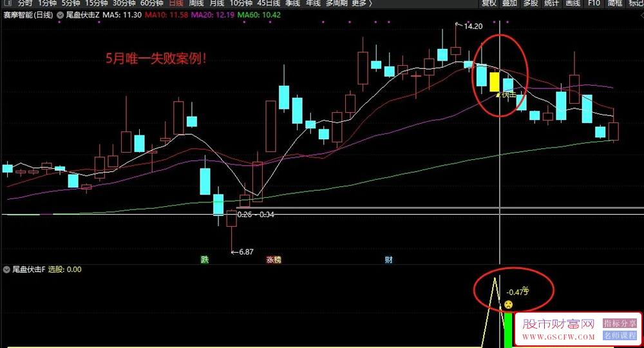Open the 多周期 multi-period view
Image resolution: width=644 pixels, height=348 pixels.
point(336,3)
